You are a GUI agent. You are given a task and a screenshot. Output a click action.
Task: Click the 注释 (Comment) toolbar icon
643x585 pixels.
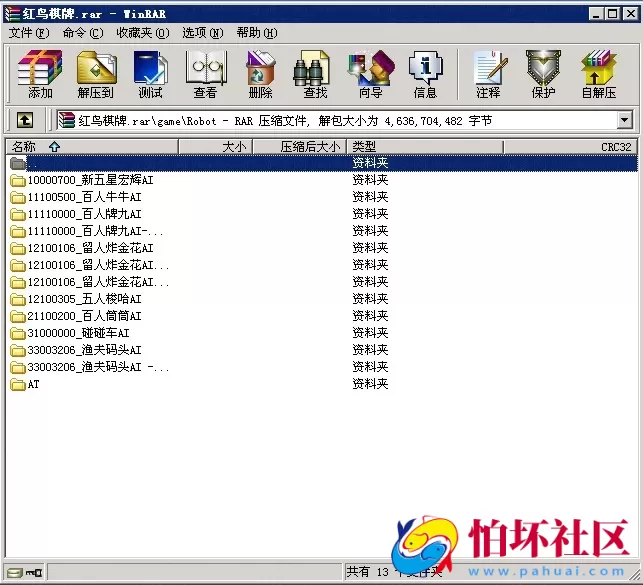pos(489,74)
